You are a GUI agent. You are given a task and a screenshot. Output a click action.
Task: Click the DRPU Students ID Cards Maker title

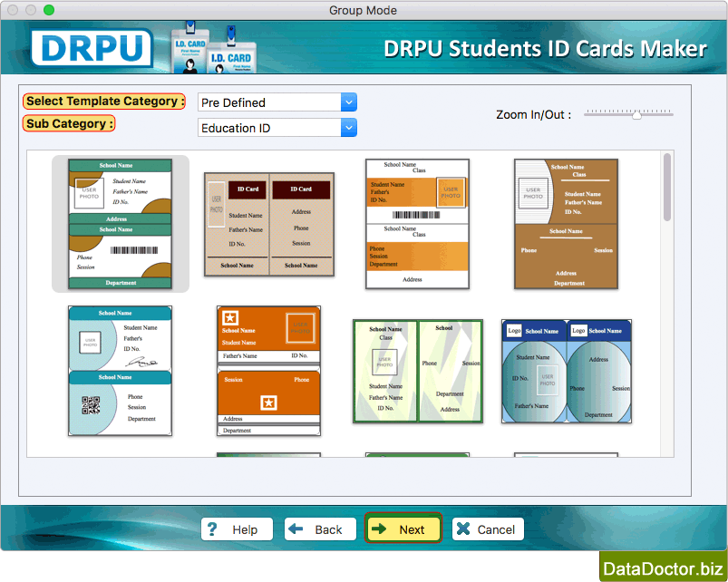point(545,49)
